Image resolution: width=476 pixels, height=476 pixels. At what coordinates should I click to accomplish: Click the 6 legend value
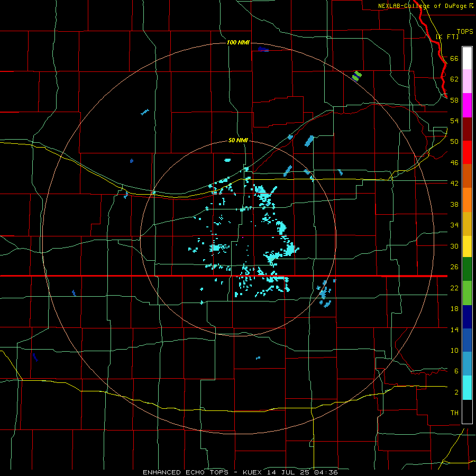point(456,371)
